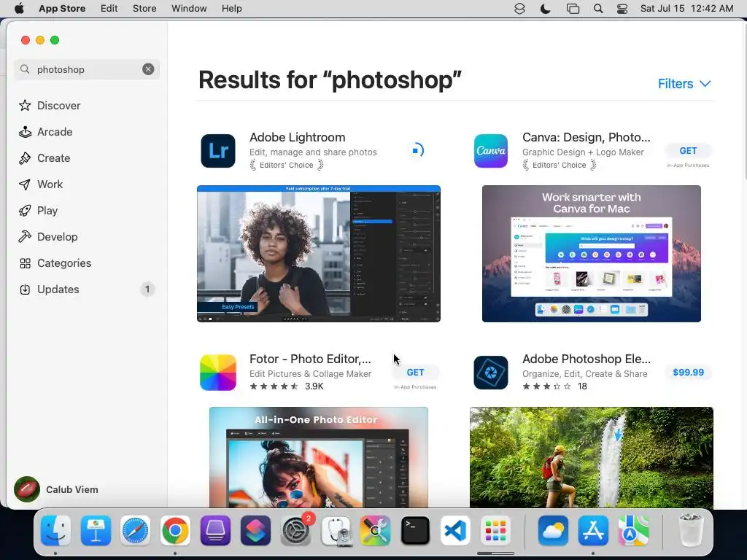Screen dimensions: 747x560
Task: Open the Help menu
Action: [231, 9]
